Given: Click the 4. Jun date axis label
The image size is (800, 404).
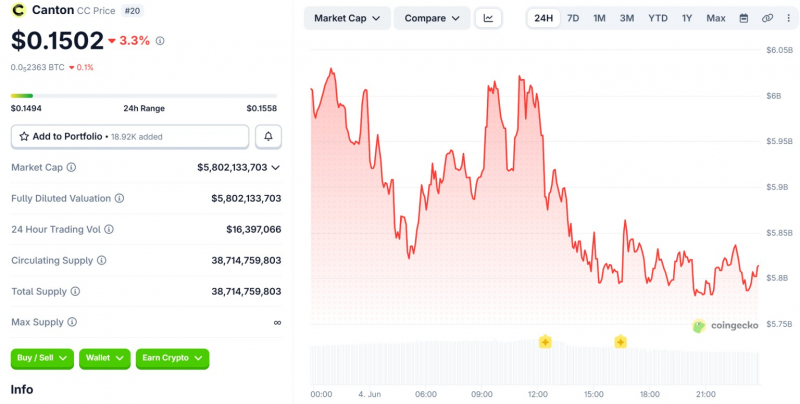Looking at the screenshot, I should [x=370, y=394].
